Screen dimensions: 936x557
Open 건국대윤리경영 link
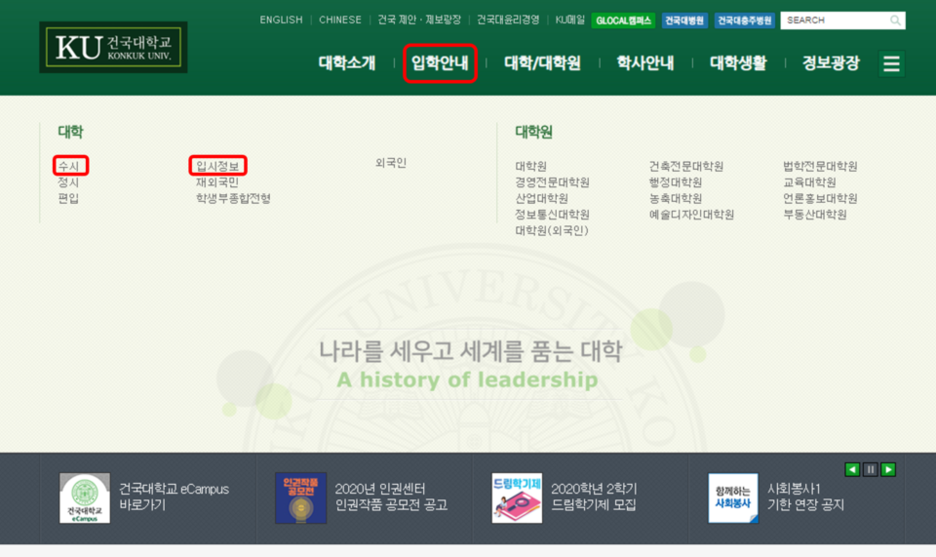[x=508, y=20]
